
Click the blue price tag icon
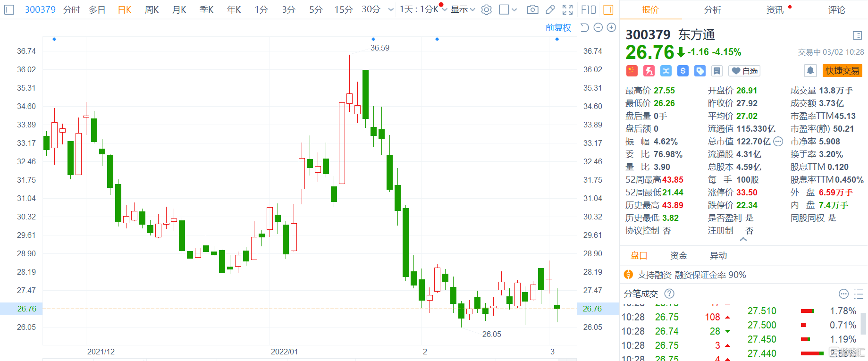tap(700, 71)
